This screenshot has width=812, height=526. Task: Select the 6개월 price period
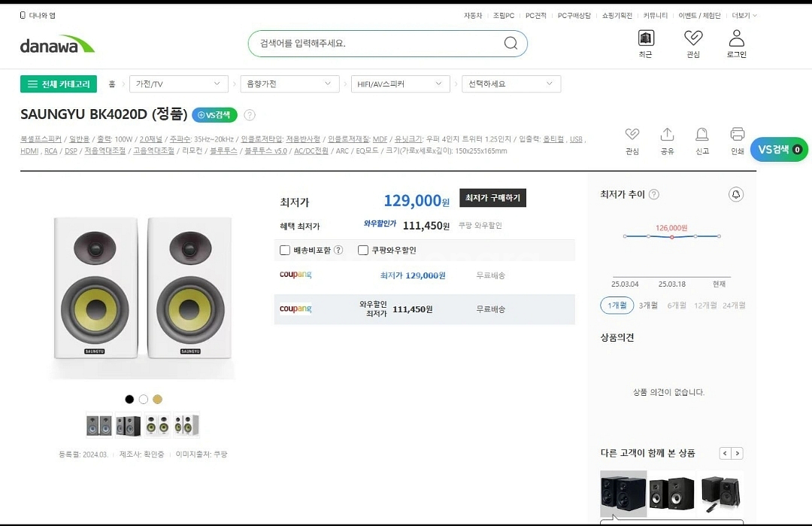677,306
